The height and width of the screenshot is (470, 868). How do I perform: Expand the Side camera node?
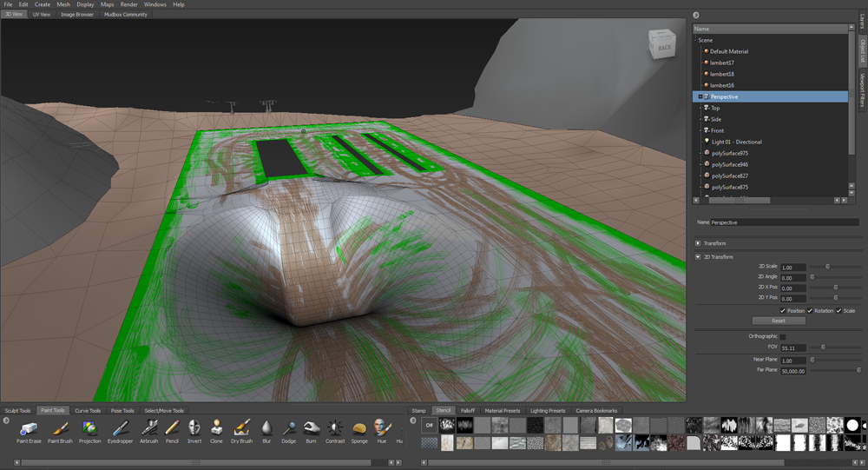(x=701, y=119)
